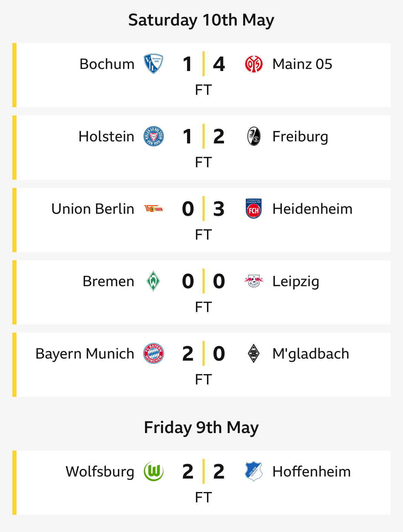Click the Freiburg club crest
The width and height of the screenshot is (403, 532).
tap(254, 136)
